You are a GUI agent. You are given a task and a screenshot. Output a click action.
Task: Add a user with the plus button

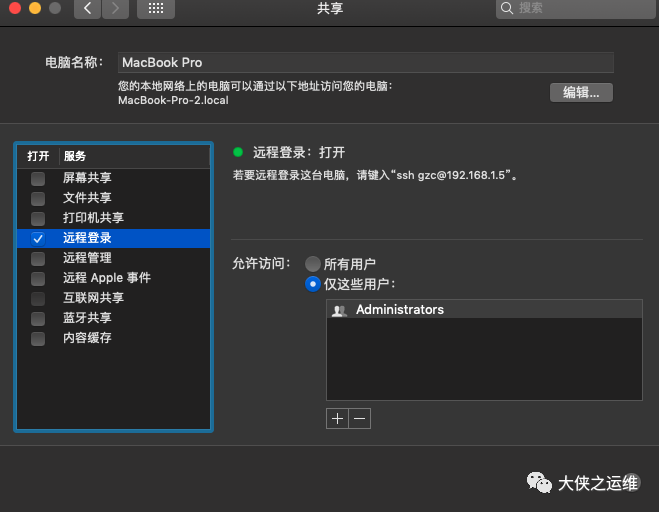tap(337, 418)
